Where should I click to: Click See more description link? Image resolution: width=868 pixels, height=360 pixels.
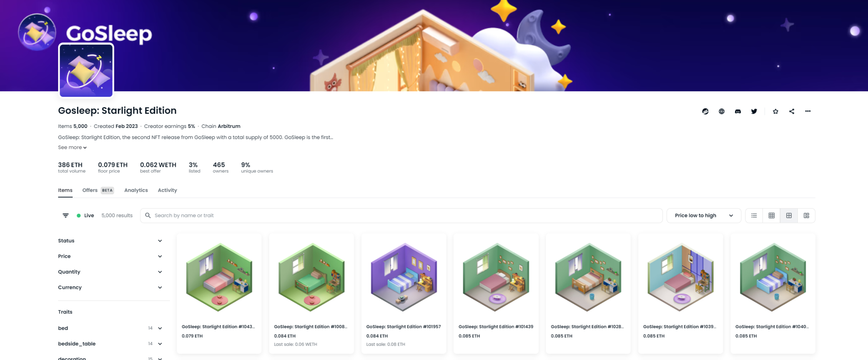[72, 148]
